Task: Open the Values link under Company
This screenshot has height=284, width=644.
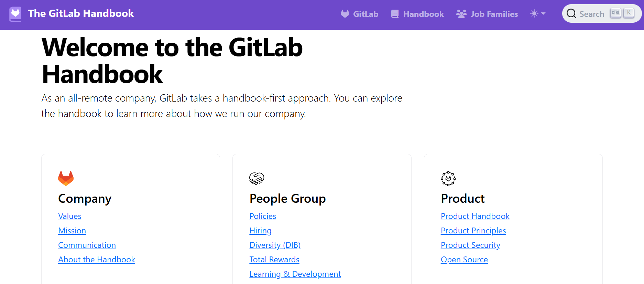Action: (70, 216)
